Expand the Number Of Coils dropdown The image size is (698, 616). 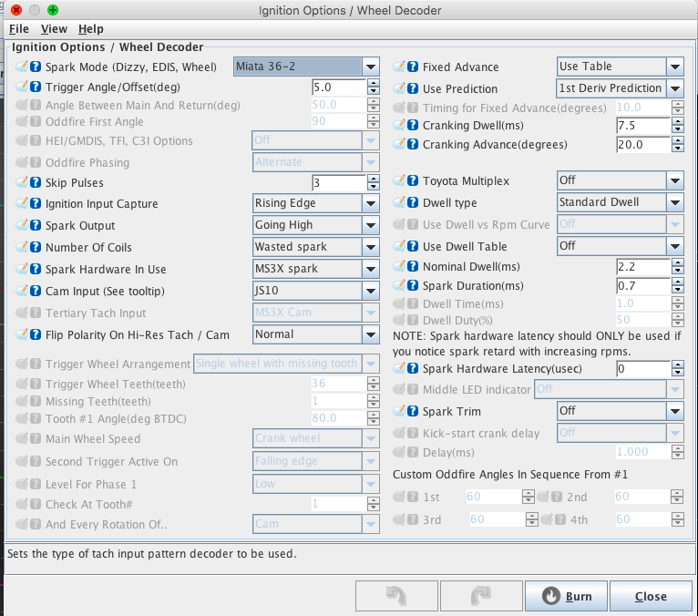[x=316, y=247]
